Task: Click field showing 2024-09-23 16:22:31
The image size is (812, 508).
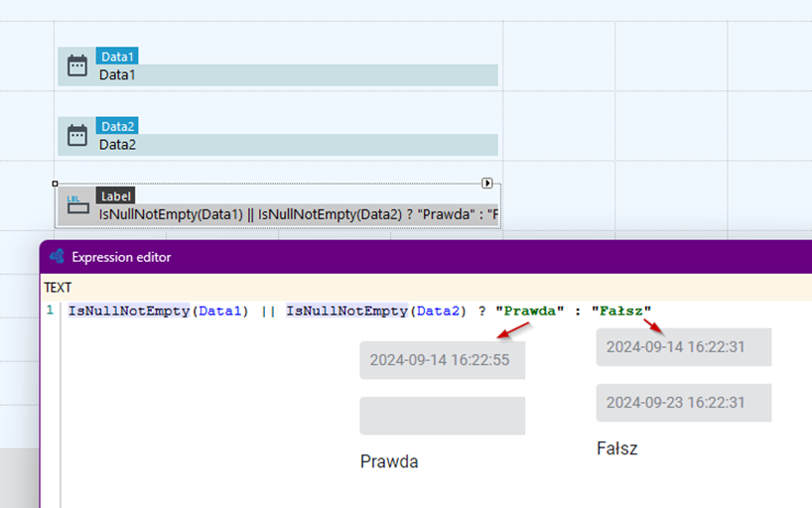Action: (x=684, y=403)
